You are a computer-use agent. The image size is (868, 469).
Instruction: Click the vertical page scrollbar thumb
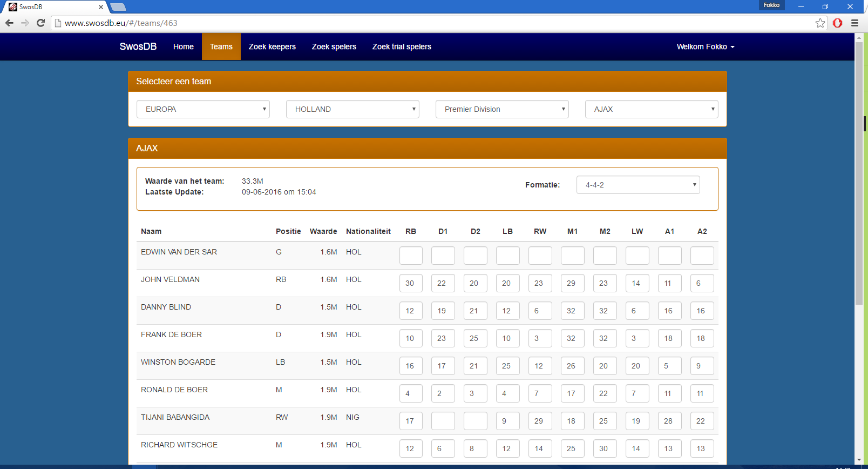click(859, 173)
